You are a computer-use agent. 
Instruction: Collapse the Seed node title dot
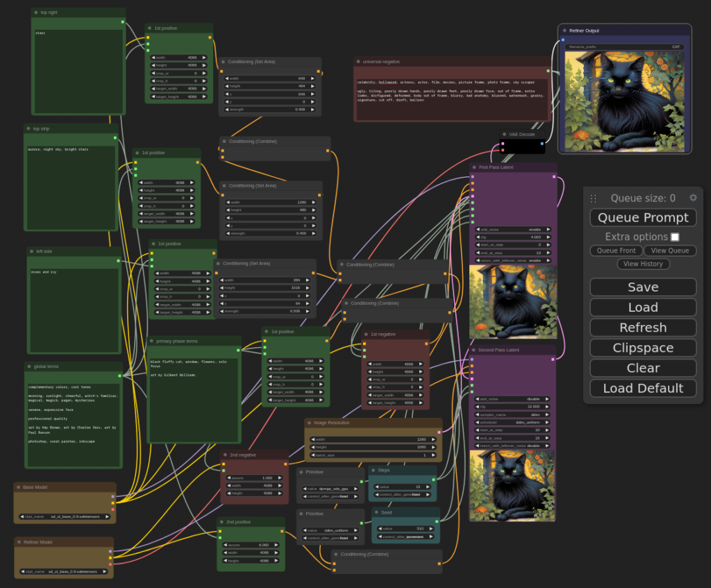point(376,512)
